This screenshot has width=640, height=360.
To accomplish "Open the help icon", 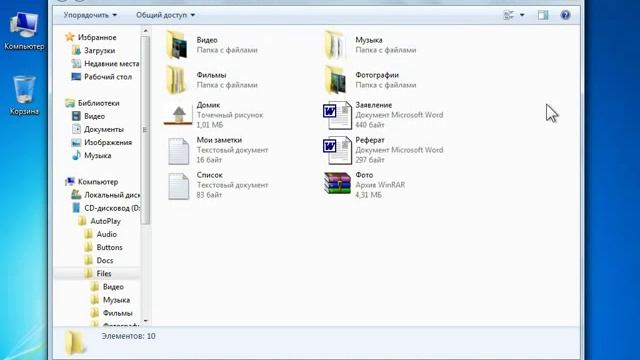I will pos(565,15).
